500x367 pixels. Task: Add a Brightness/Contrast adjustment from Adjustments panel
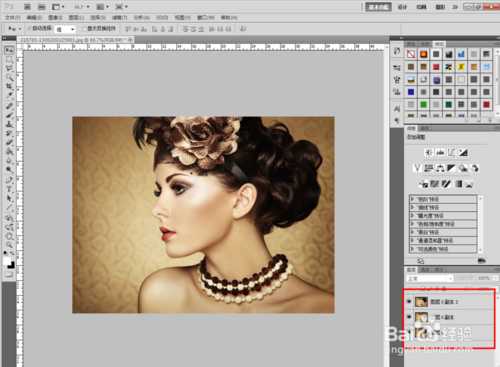point(429,153)
